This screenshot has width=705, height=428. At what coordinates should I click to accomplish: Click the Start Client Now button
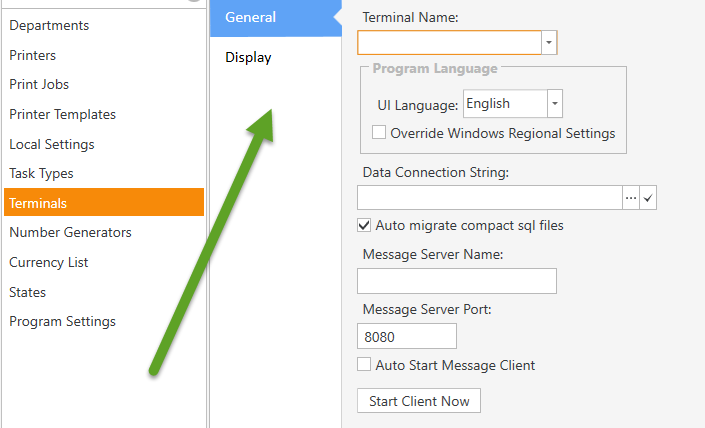click(419, 401)
